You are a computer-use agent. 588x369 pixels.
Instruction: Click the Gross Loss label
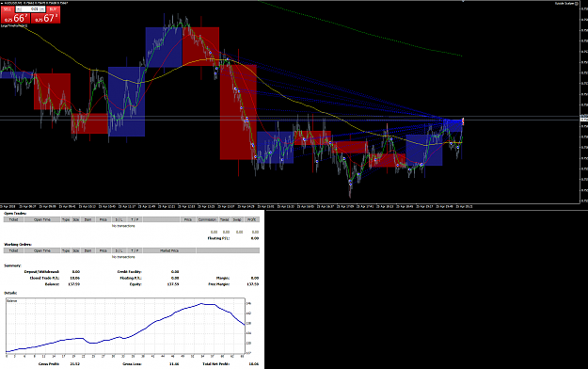(132, 363)
